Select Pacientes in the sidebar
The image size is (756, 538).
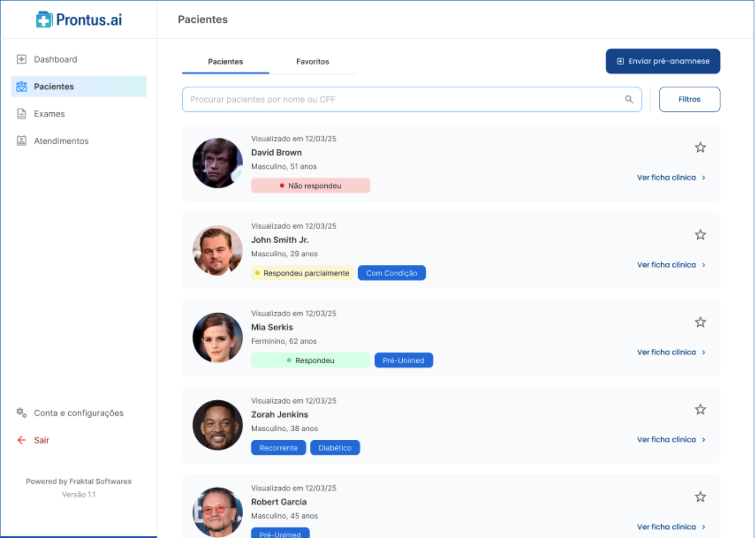click(79, 86)
